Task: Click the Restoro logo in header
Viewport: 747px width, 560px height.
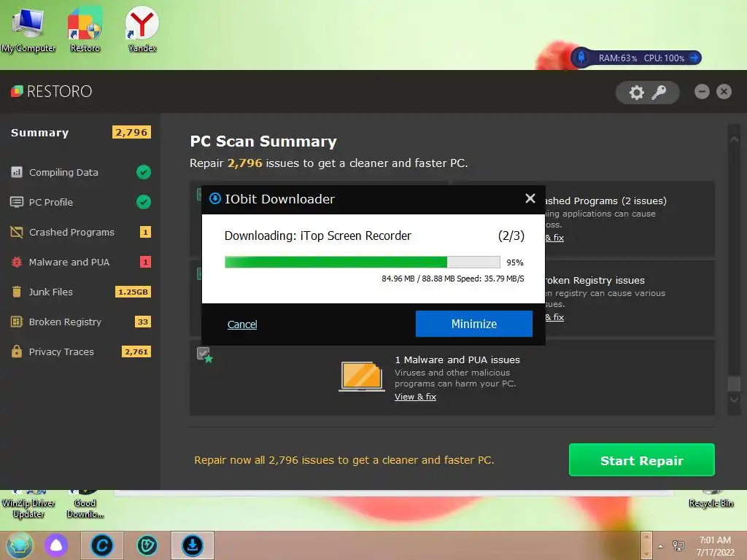Action: (52, 91)
